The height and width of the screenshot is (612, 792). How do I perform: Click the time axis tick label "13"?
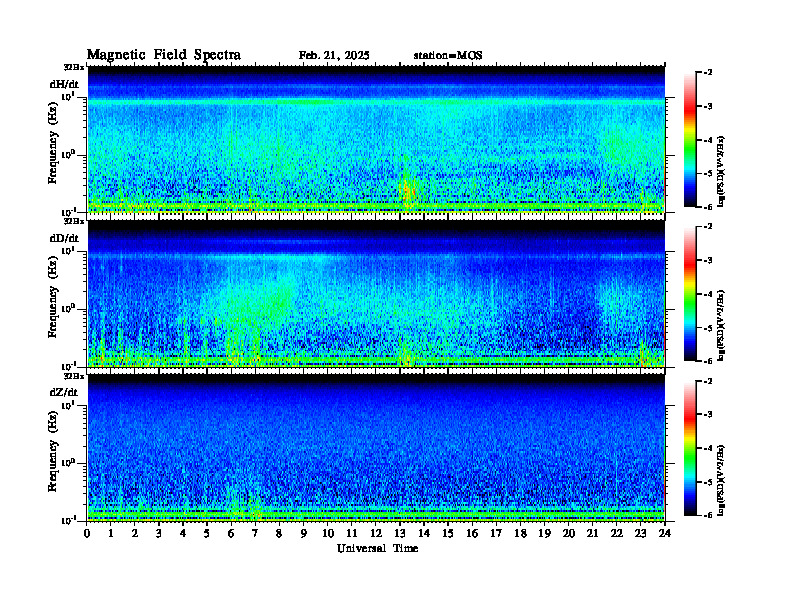click(x=400, y=533)
